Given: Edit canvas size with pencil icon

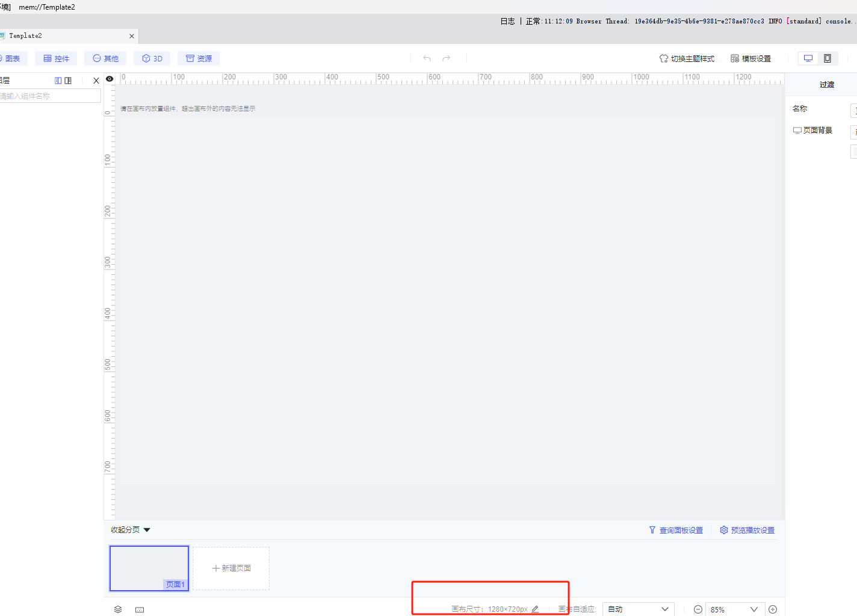Looking at the screenshot, I should pos(535,609).
